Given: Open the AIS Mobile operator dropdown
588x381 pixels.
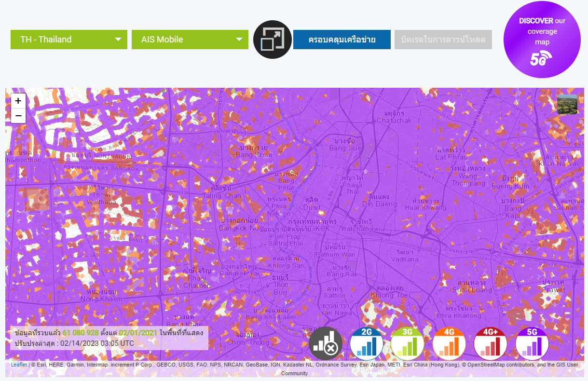Looking at the screenshot, I should (x=190, y=40).
